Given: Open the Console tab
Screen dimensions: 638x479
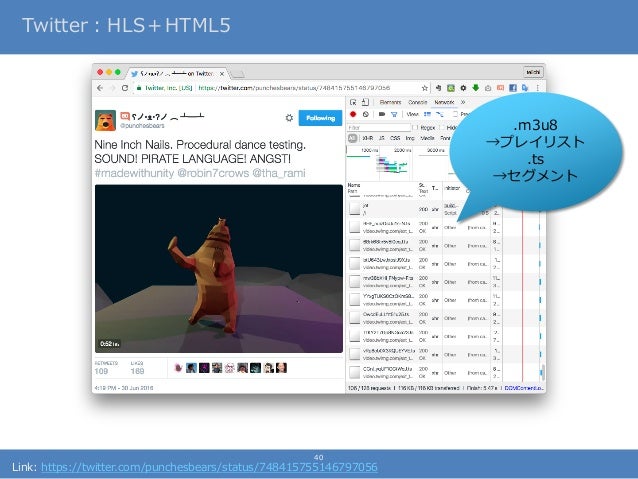Looking at the screenshot, I should coord(417,102).
